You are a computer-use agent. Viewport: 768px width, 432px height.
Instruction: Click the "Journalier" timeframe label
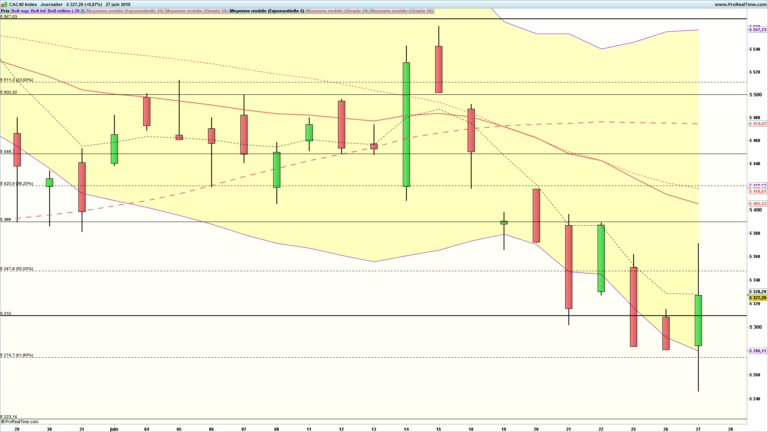(51, 4)
